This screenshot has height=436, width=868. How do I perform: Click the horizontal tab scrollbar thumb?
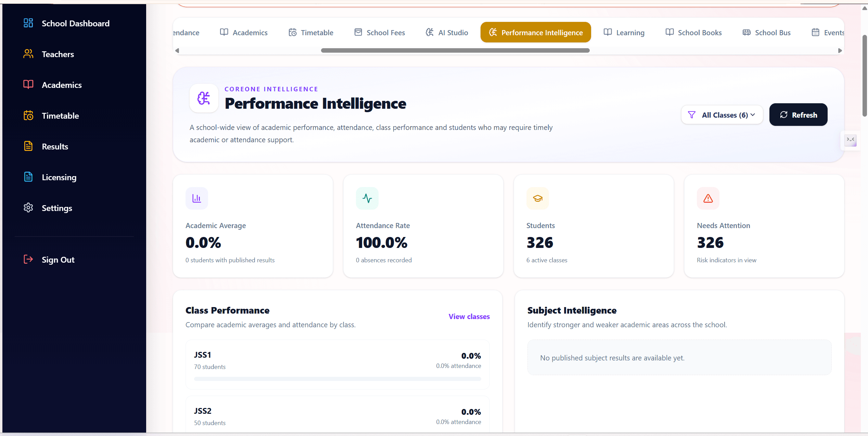click(x=455, y=50)
